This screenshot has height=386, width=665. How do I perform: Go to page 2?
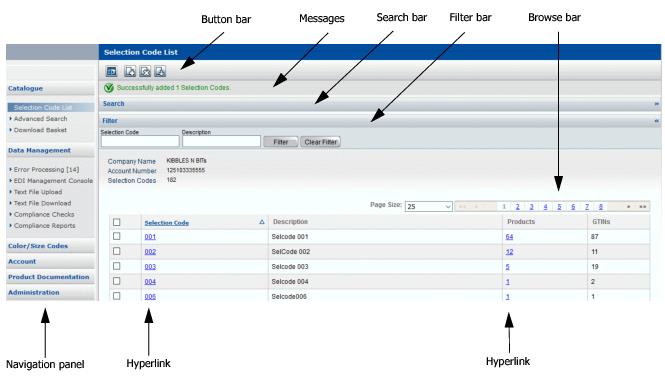(517, 207)
